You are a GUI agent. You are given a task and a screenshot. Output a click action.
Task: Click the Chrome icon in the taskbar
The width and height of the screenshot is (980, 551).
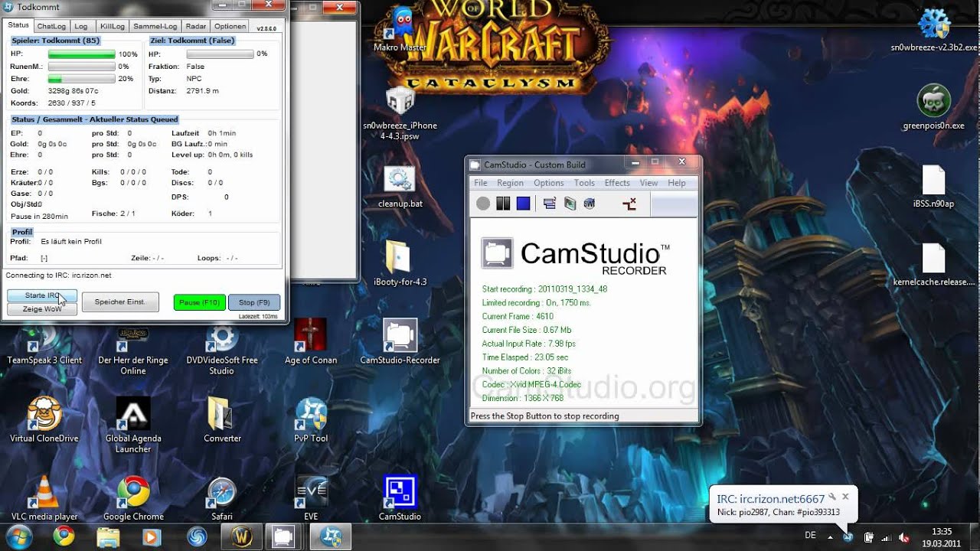[65, 537]
